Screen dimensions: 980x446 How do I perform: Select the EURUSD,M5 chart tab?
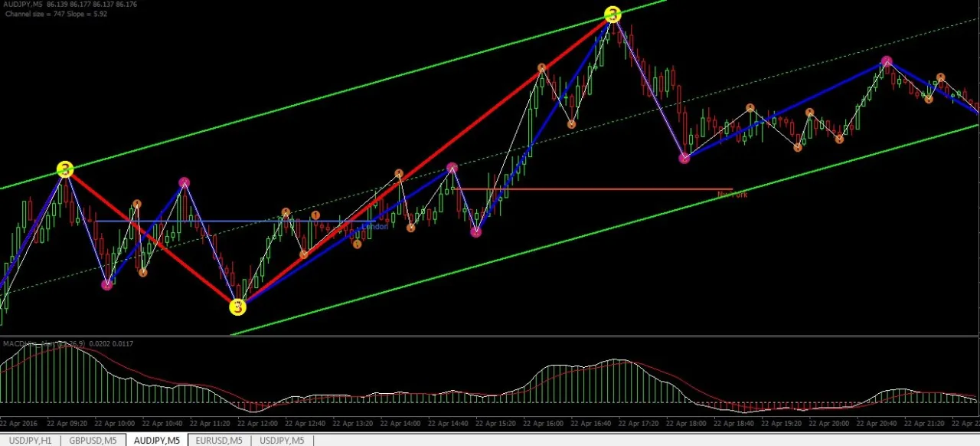tap(218, 440)
